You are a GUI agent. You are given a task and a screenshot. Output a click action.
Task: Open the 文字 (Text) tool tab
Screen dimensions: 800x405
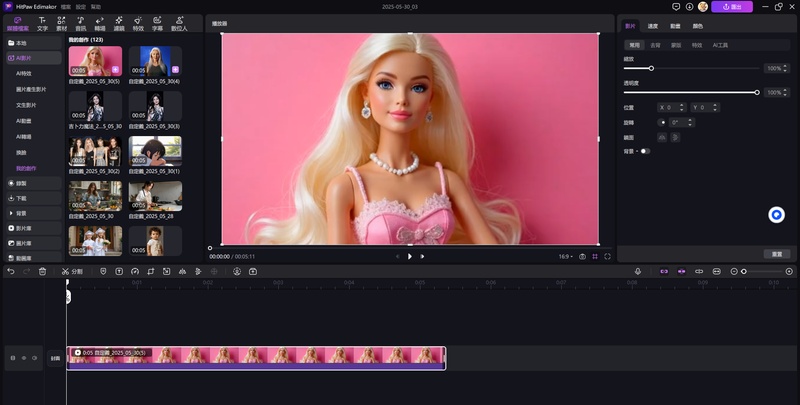[42, 23]
